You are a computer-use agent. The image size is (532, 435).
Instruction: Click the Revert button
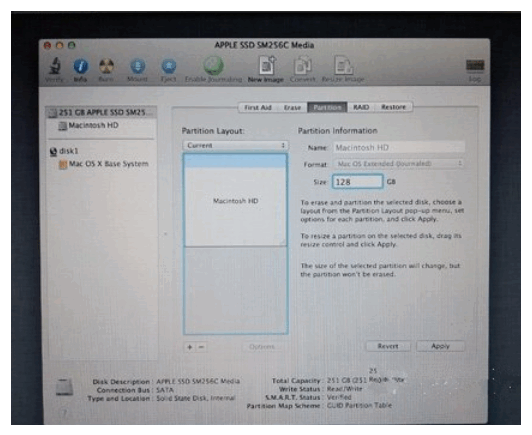click(x=388, y=346)
